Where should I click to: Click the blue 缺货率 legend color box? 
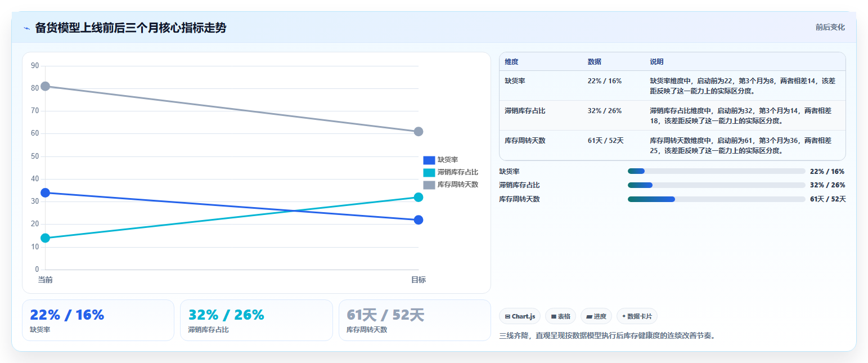tap(429, 160)
